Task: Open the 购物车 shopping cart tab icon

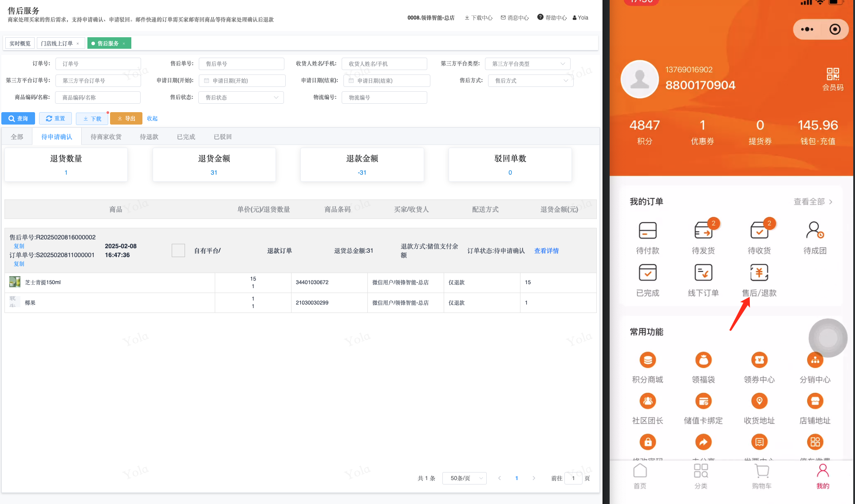Action: coord(761,471)
